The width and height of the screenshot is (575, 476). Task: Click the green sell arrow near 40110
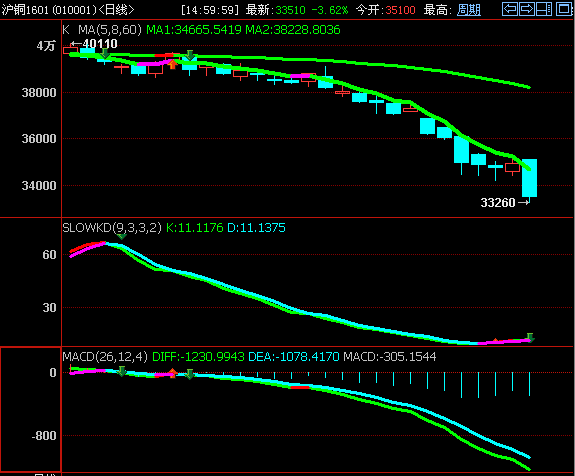point(105,53)
